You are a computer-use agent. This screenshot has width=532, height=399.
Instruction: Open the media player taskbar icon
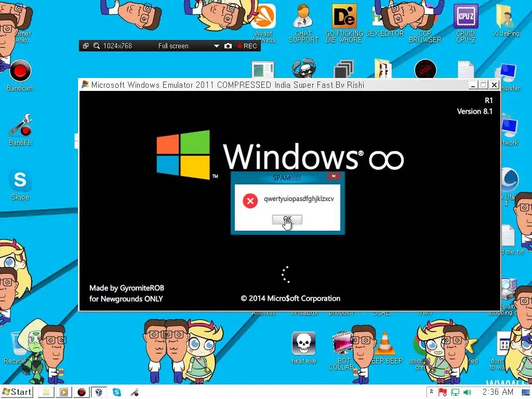click(63, 393)
